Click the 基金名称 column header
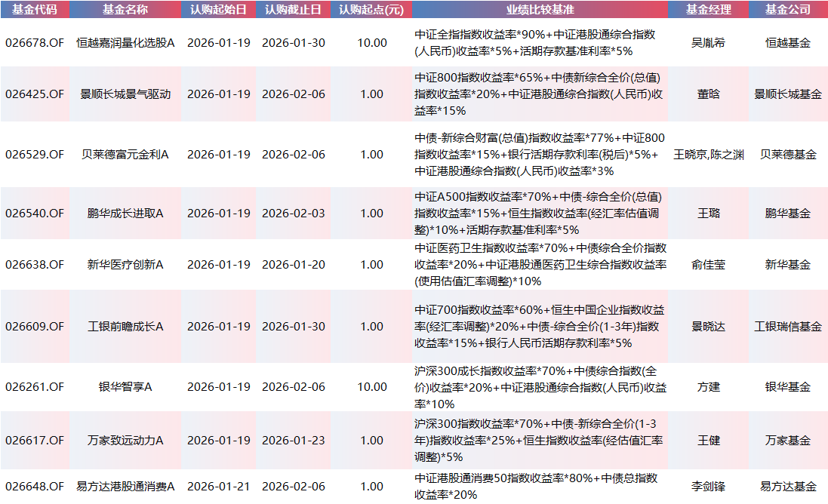The height and width of the screenshot is (504, 828). pyautogui.click(x=124, y=10)
